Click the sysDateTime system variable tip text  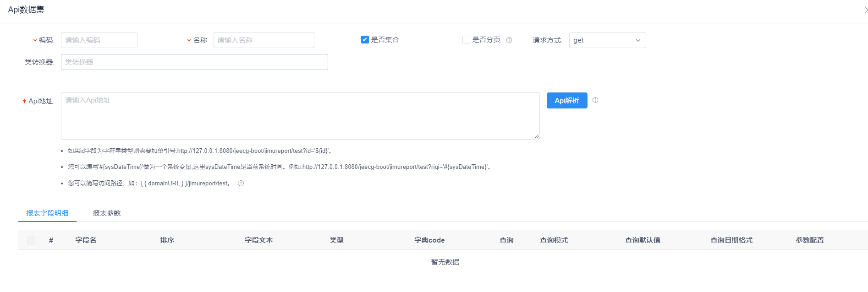[x=280, y=167]
